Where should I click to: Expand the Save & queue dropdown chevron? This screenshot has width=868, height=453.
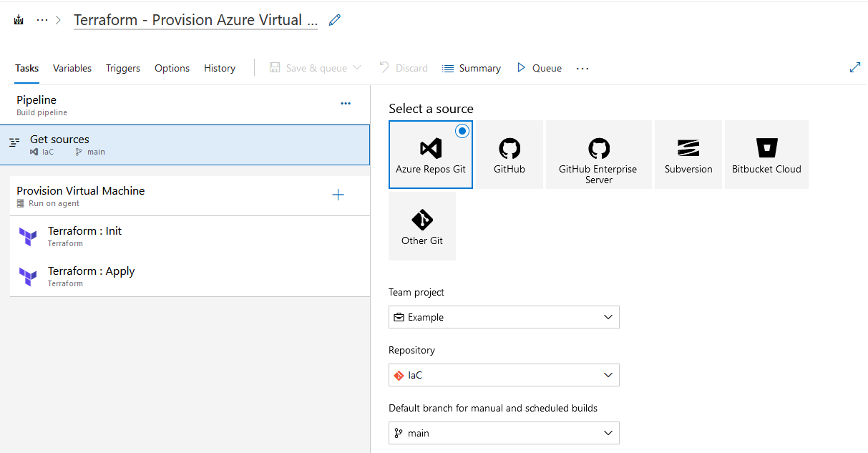(357, 68)
